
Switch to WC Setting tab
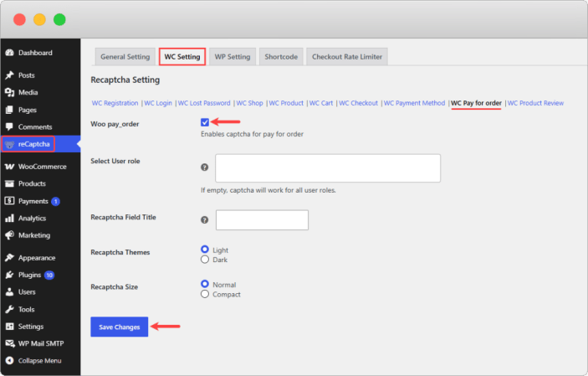182,57
